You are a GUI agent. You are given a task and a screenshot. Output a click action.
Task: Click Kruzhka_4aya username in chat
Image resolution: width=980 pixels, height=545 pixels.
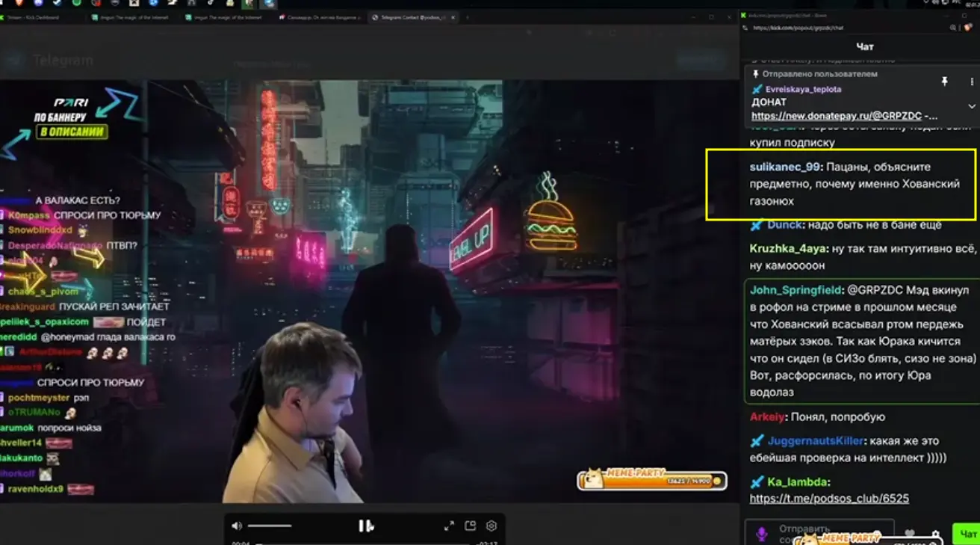click(x=787, y=248)
